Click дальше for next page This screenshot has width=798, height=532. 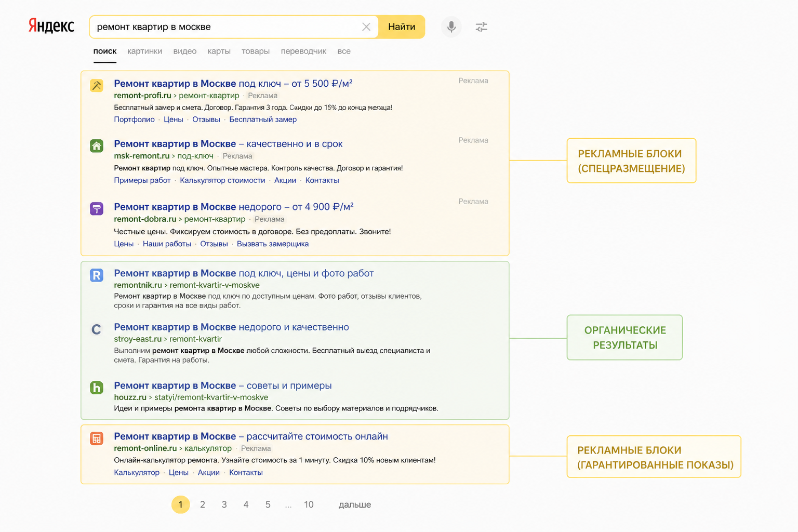[x=355, y=504]
